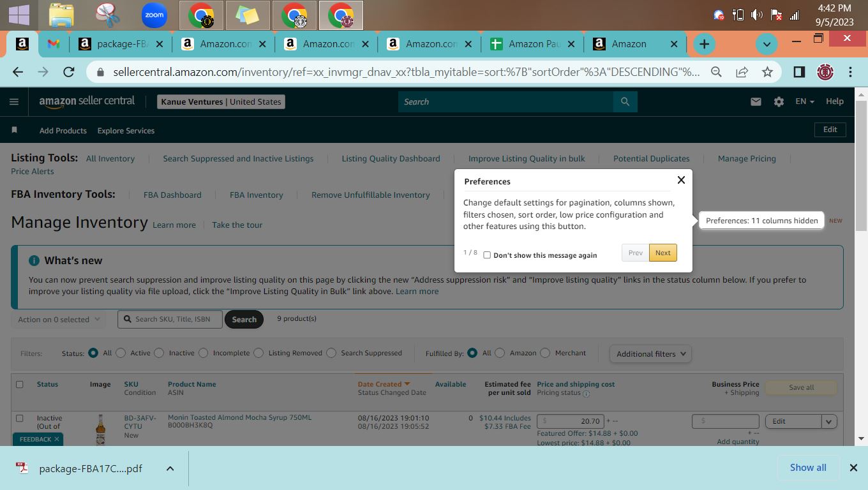Screen dimensions: 868x490
Task: Open Add Products from the favorites bar
Action: tap(63, 131)
